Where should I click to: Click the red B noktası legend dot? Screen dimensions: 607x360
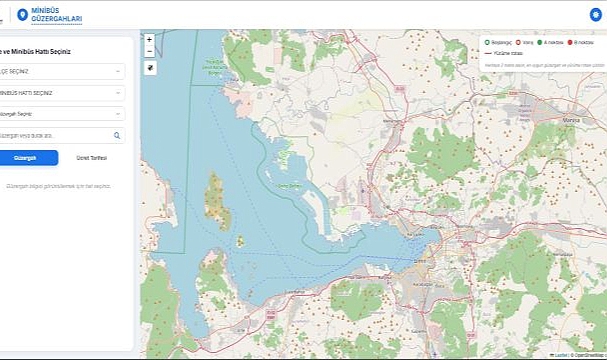(x=569, y=42)
